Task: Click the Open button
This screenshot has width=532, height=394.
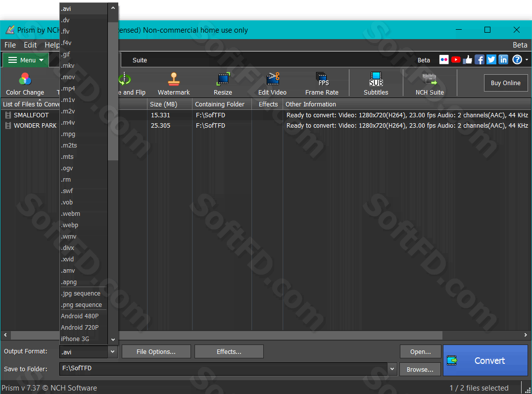Action: [420, 351]
